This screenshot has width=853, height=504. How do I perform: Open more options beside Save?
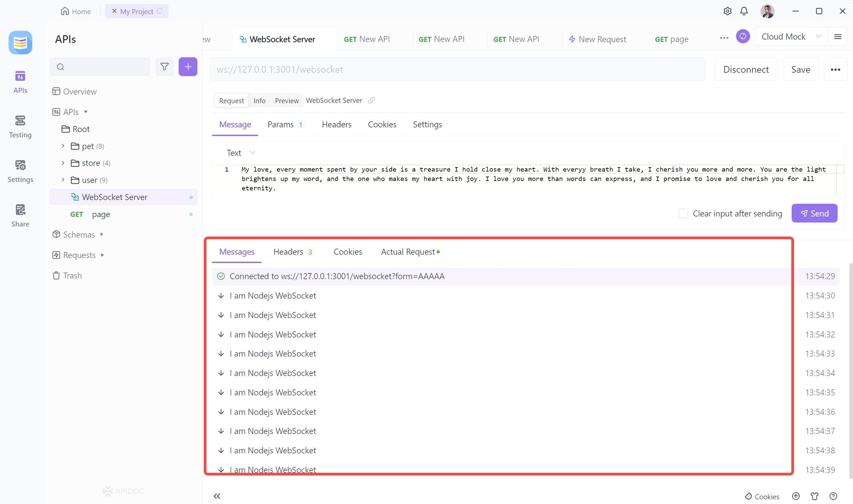(835, 70)
